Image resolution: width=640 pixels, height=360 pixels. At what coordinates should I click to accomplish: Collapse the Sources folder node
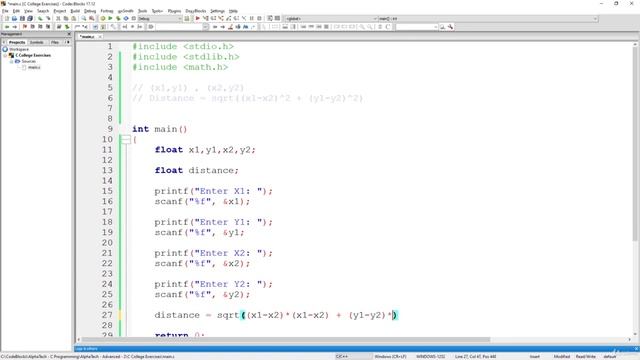11,61
